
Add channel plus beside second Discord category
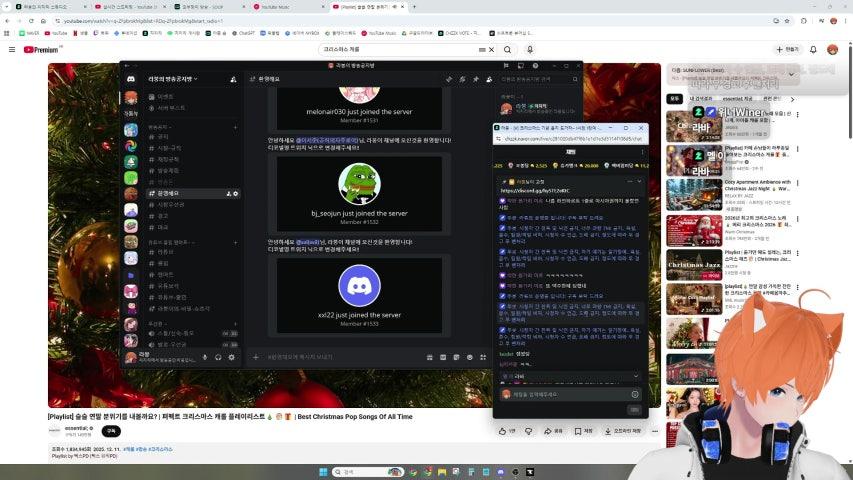[236, 242]
